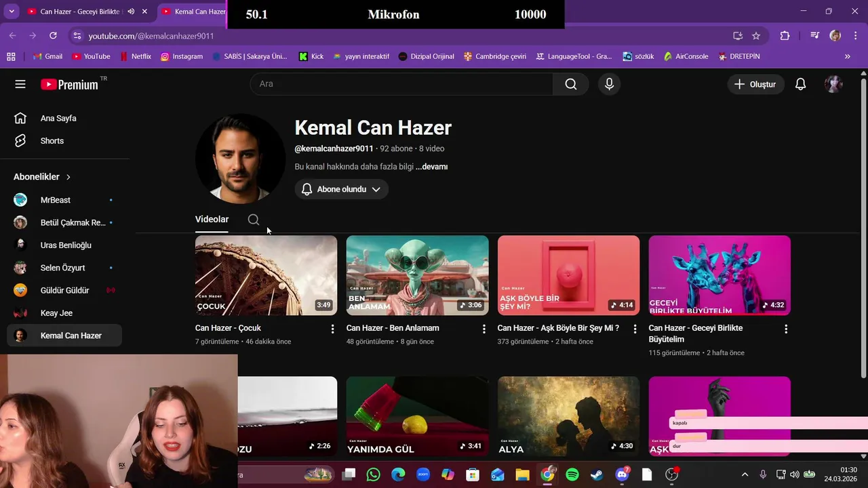
Task: Open the Geceyi Birlikte Büyütelim giraffe thumbnail
Action: click(x=719, y=275)
